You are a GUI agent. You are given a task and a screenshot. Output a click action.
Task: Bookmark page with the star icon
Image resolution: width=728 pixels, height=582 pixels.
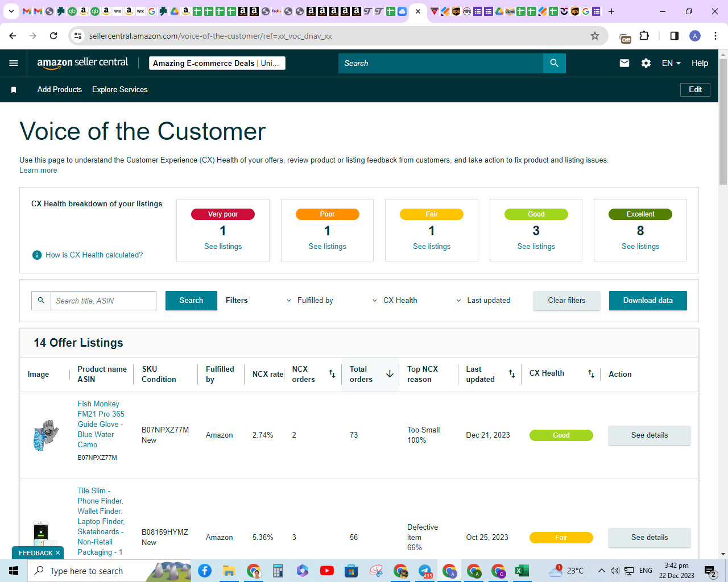point(595,36)
